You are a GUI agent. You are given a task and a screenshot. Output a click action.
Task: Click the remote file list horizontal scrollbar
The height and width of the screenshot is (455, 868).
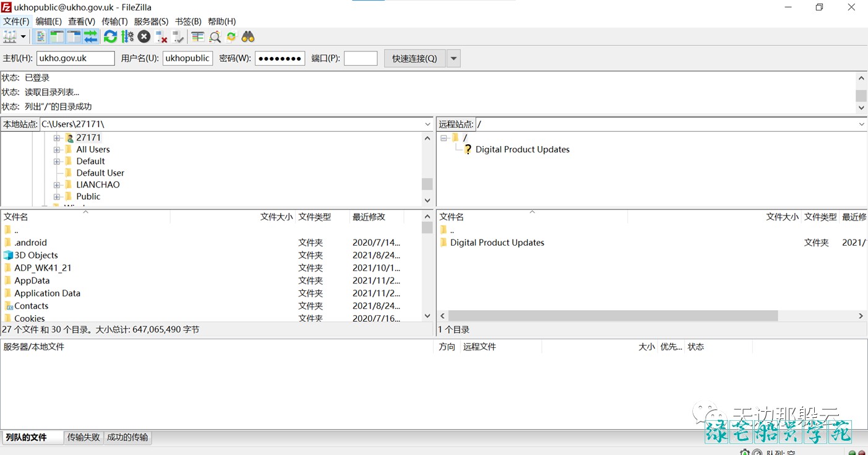pos(612,316)
